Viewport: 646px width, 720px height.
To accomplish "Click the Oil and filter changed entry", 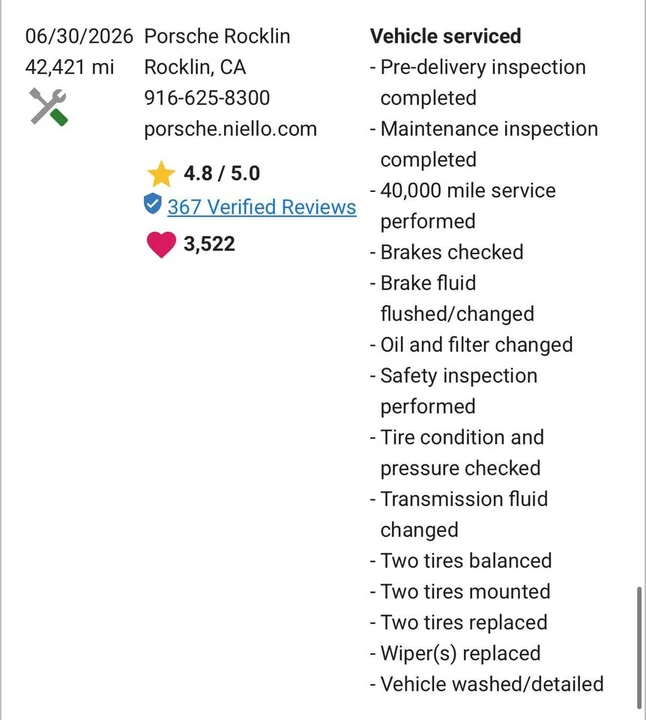I will 472,345.
